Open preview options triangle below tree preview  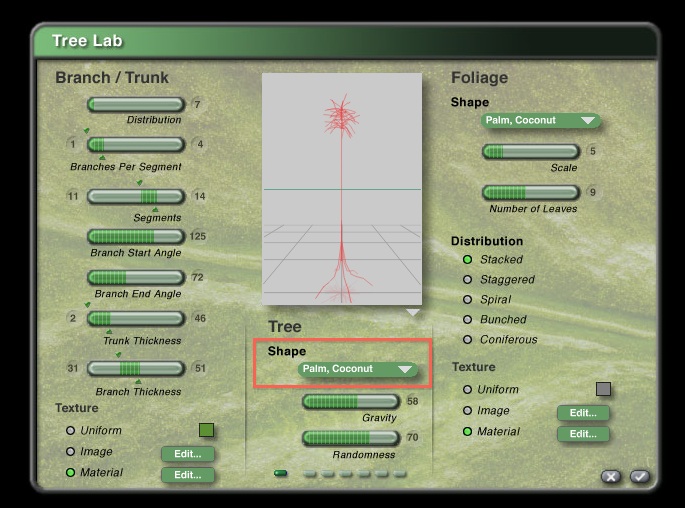(412, 312)
